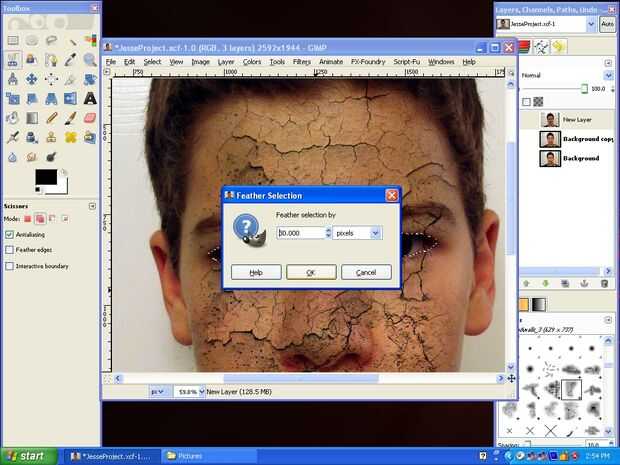
Task: Select the Move tool
Action: click(32, 79)
